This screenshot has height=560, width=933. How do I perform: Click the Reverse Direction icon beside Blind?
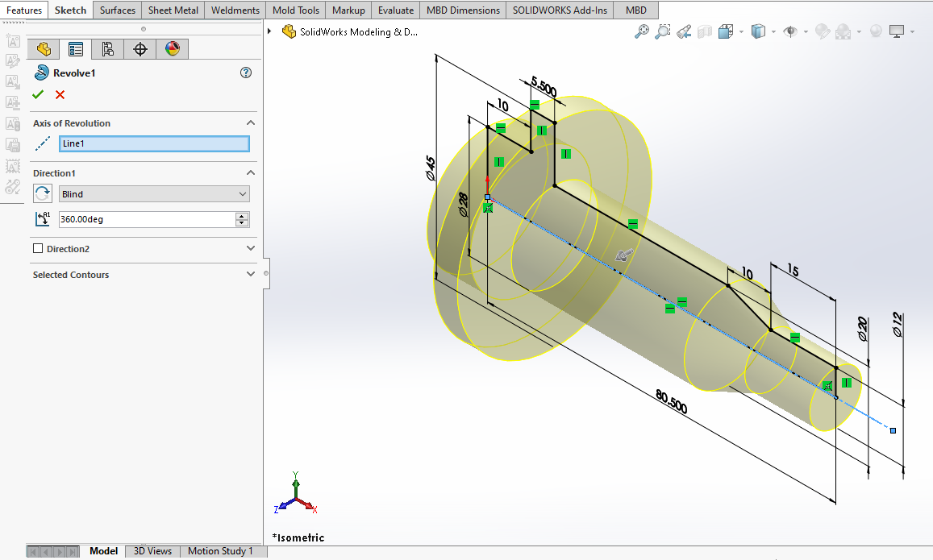[x=43, y=193]
